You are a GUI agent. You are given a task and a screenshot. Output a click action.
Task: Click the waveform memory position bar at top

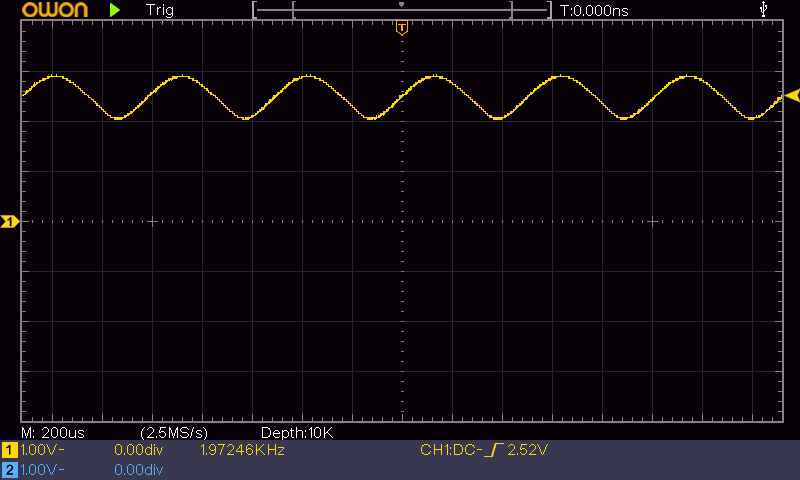401,10
